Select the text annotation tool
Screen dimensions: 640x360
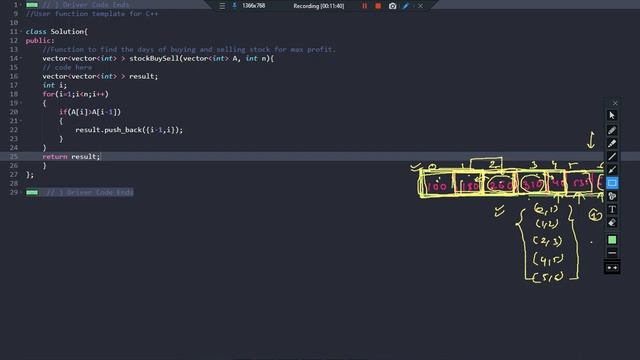coord(611,209)
